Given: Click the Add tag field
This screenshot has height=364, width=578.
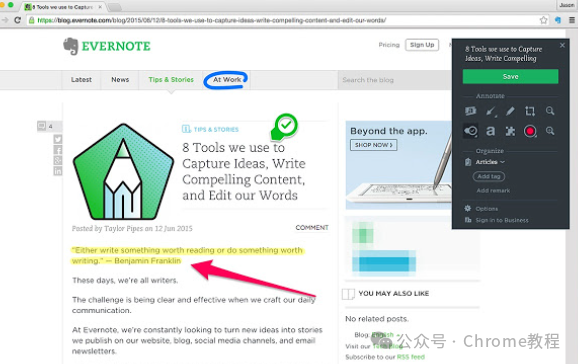Looking at the screenshot, I should point(489,176).
